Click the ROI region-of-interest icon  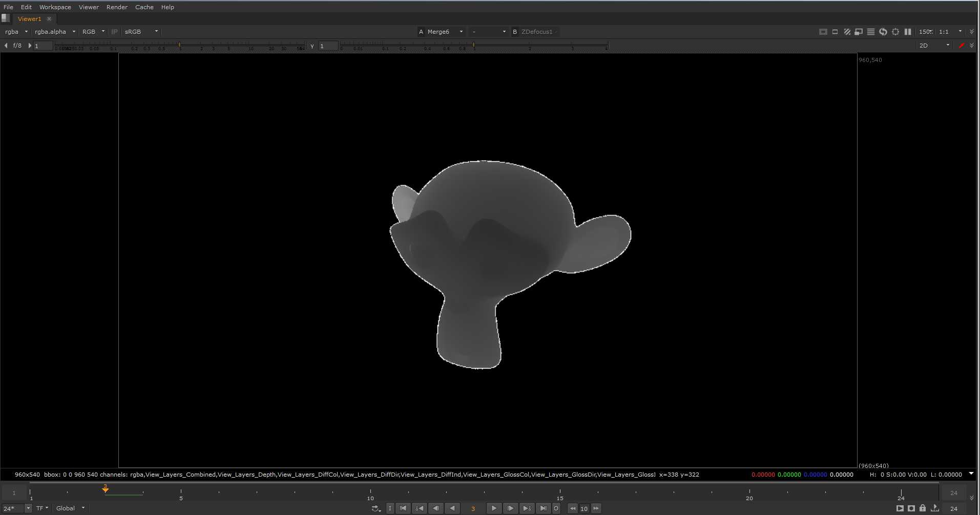coord(835,32)
